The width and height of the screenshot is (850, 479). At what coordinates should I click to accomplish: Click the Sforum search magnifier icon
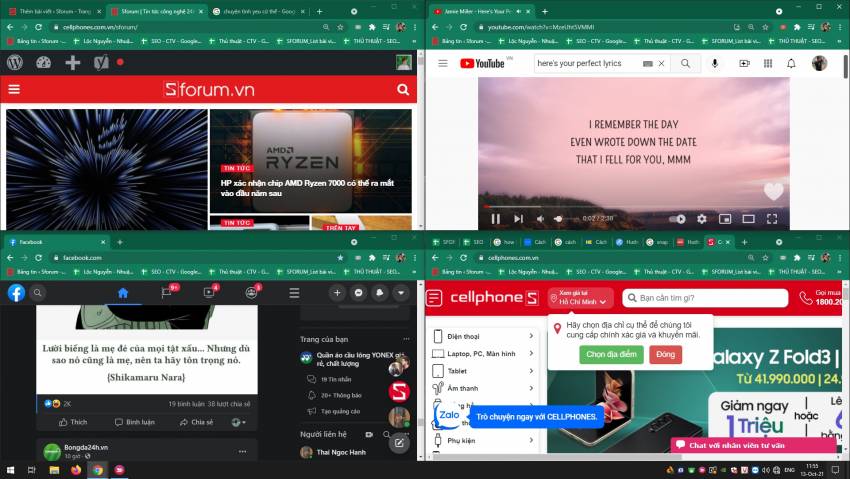tap(403, 89)
